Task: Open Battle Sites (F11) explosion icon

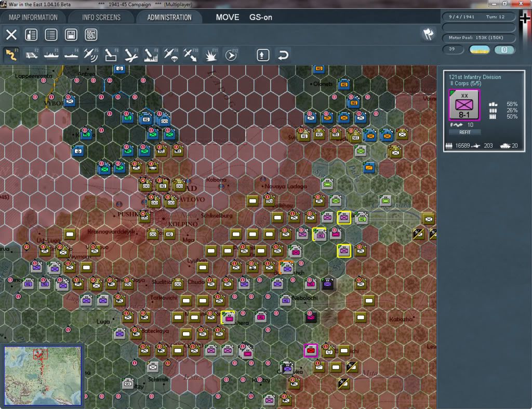Action: [x=211, y=55]
